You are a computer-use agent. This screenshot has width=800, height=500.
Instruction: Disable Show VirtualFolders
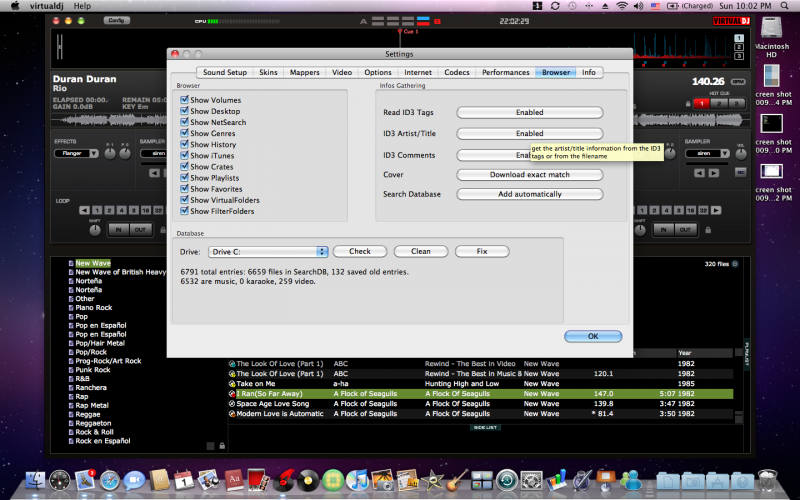184,200
